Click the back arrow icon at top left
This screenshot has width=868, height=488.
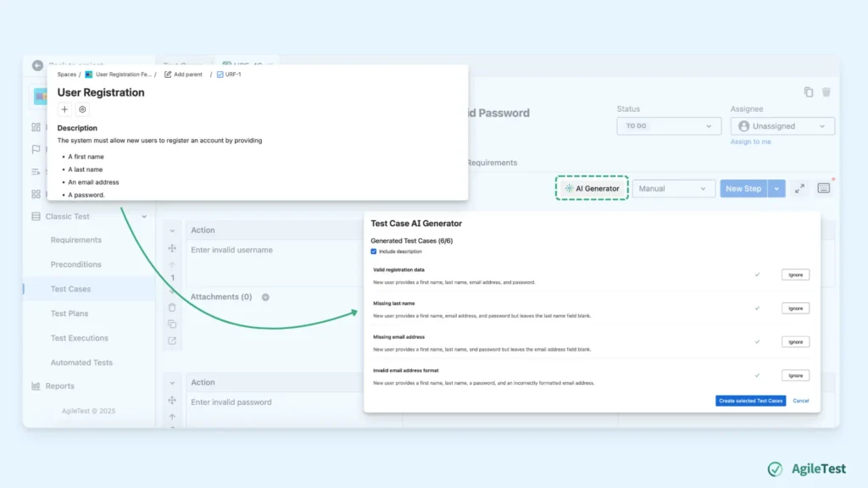coord(37,65)
